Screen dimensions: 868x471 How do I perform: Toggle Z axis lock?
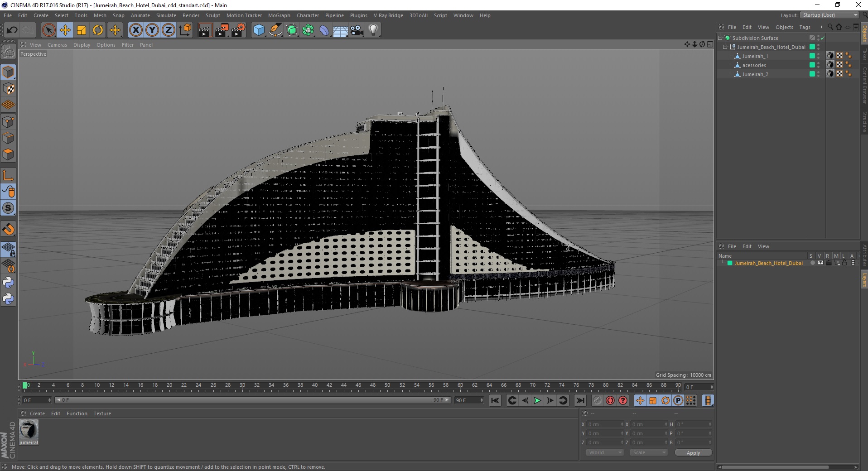169,30
